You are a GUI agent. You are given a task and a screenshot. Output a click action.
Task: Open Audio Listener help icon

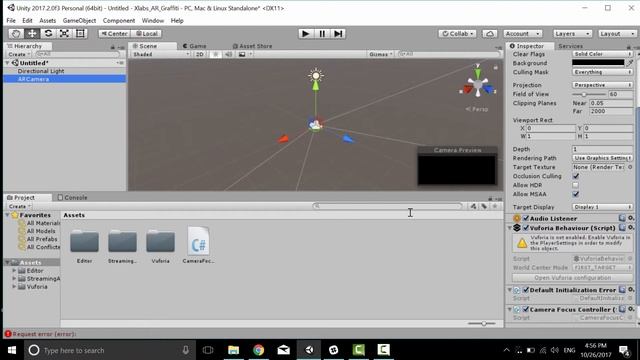pos(622,218)
